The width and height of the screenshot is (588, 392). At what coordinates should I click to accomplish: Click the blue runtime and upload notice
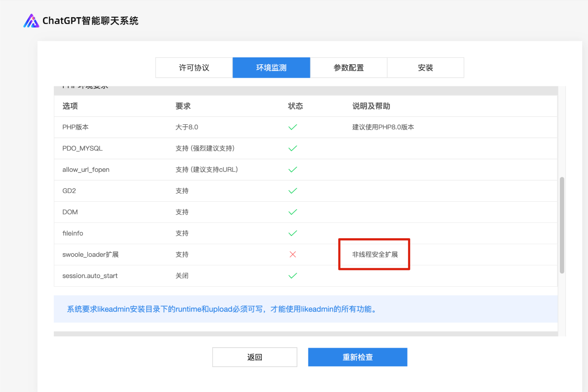(x=222, y=309)
